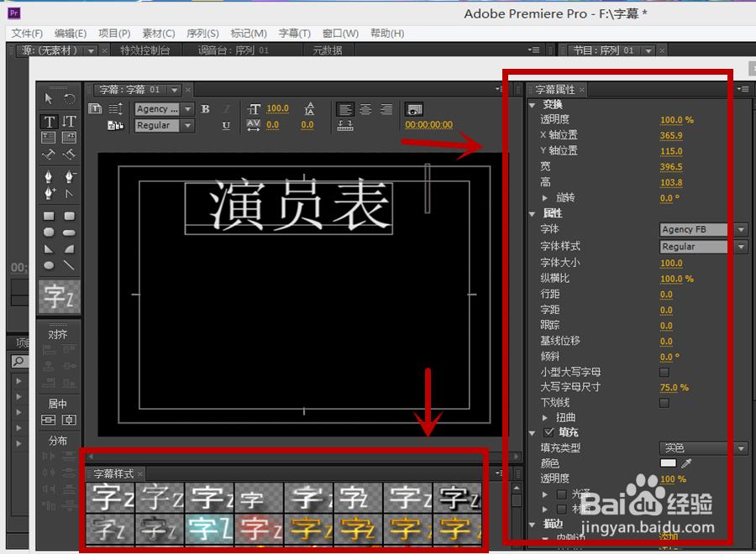Select the Arc tool
Screen dimensions: 756x554
70,249
